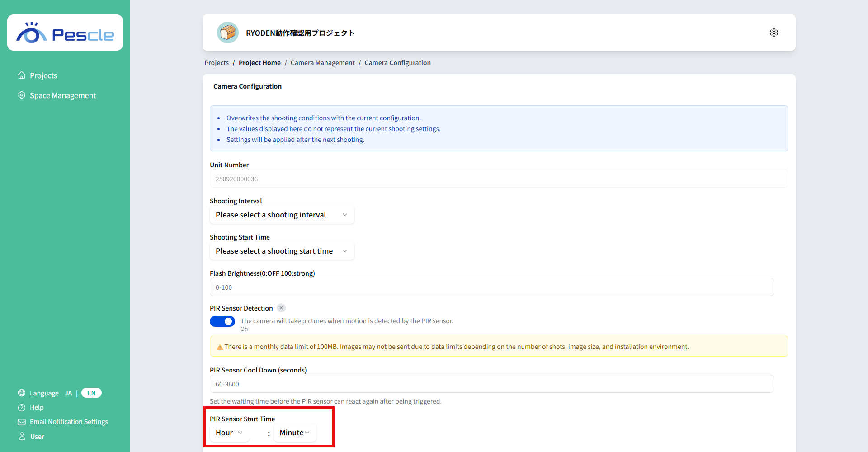Click the Pescle logo
This screenshot has height=452, width=868.
click(x=65, y=33)
